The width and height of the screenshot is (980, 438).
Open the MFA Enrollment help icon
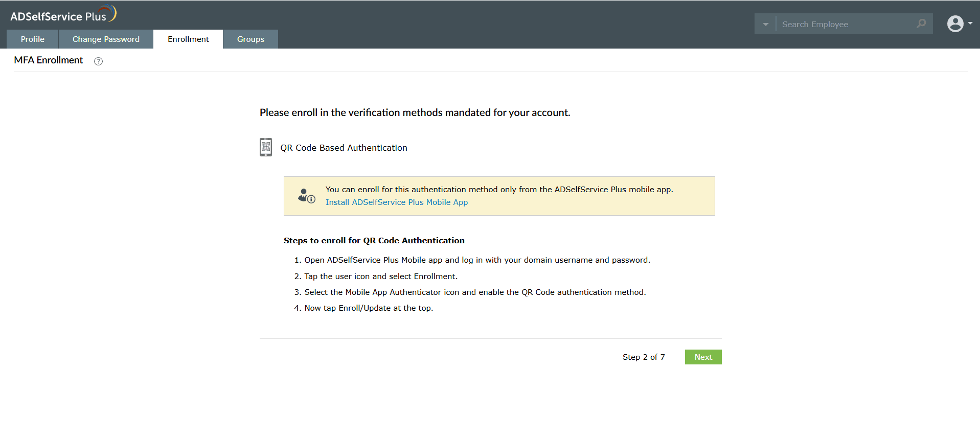[99, 61]
